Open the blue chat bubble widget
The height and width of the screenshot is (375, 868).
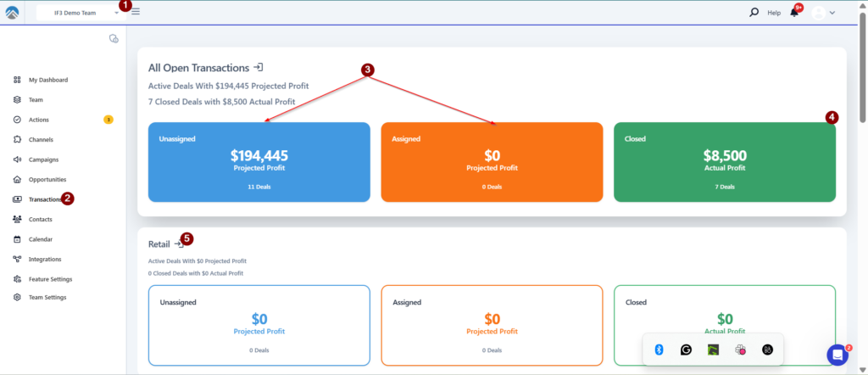(x=837, y=355)
